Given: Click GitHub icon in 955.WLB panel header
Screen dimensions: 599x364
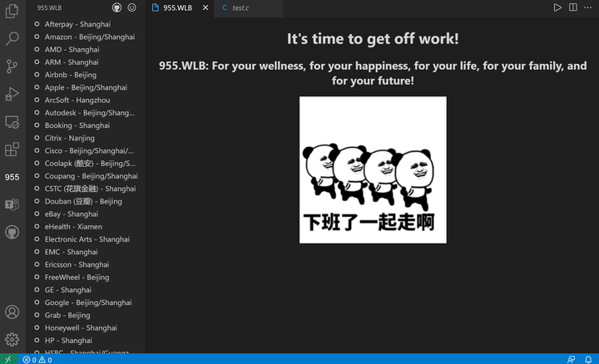Looking at the screenshot, I should 116,7.
